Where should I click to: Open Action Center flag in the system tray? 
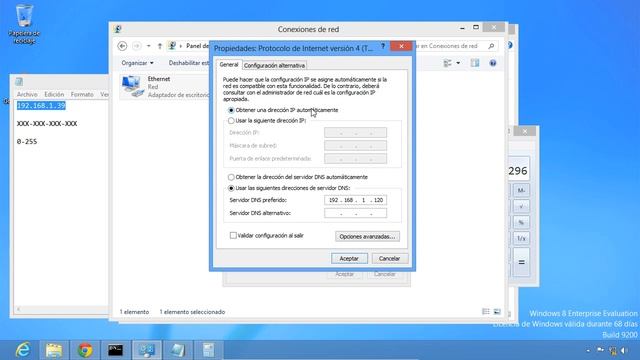point(600,350)
